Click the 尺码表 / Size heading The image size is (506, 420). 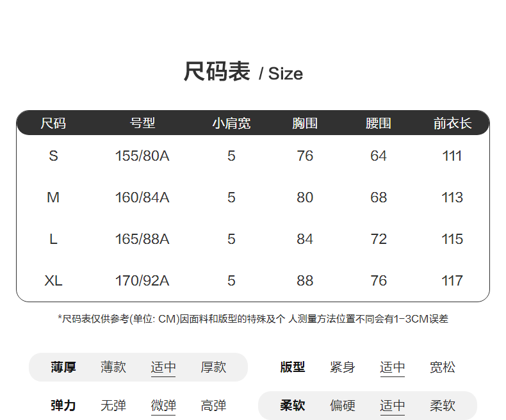click(x=243, y=72)
